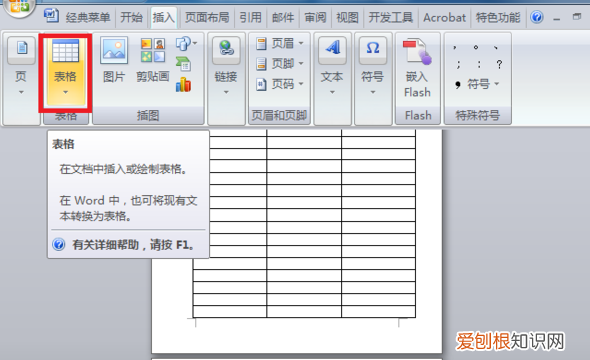Insert the question mark special symbol

tap(499, 64)
